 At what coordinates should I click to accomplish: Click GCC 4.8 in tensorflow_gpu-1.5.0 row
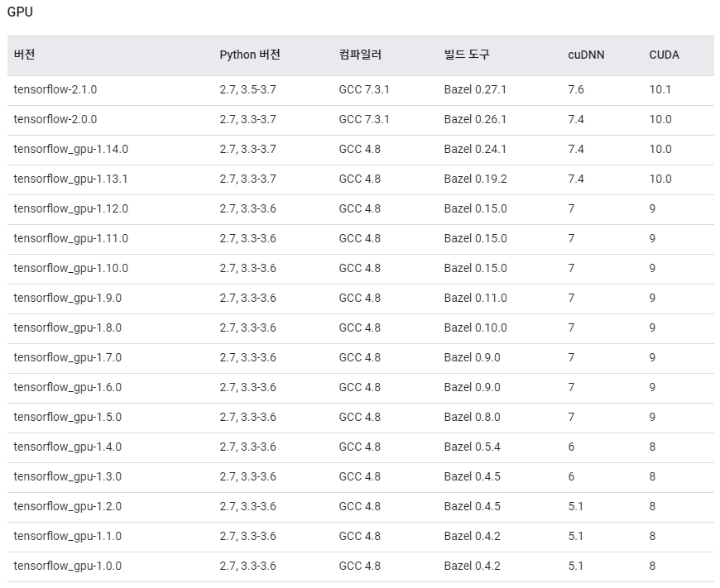click(x=359, y=418)
